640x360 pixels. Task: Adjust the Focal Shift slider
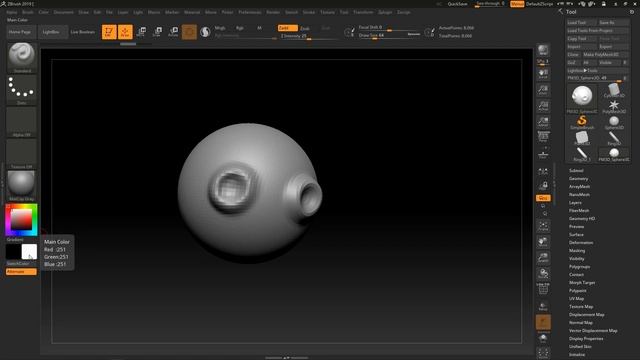click(389, 28)
